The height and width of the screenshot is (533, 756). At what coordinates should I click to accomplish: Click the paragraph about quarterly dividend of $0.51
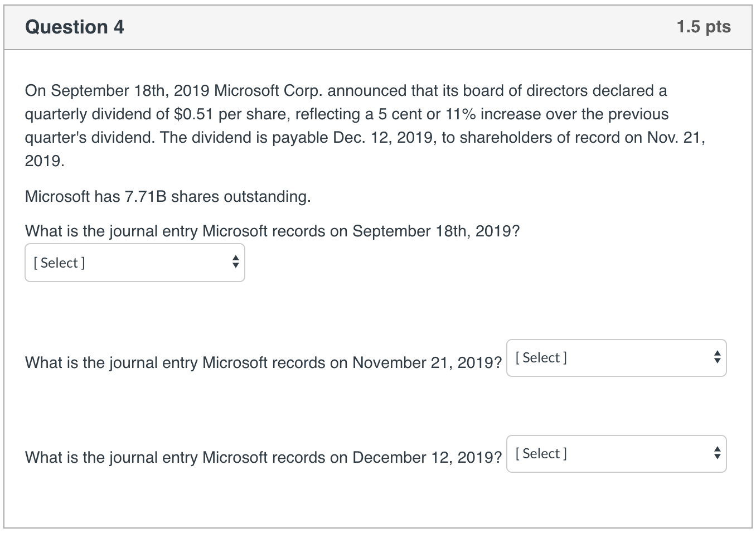(365, 125)
